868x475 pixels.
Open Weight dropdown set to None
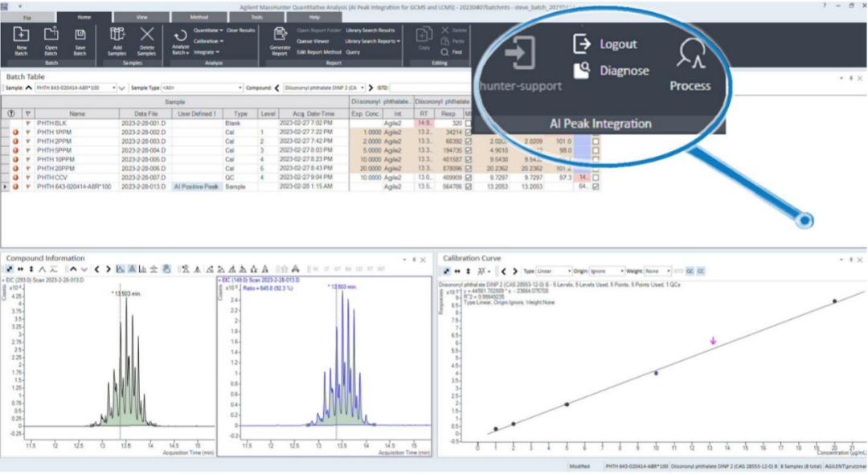(668, 272)
